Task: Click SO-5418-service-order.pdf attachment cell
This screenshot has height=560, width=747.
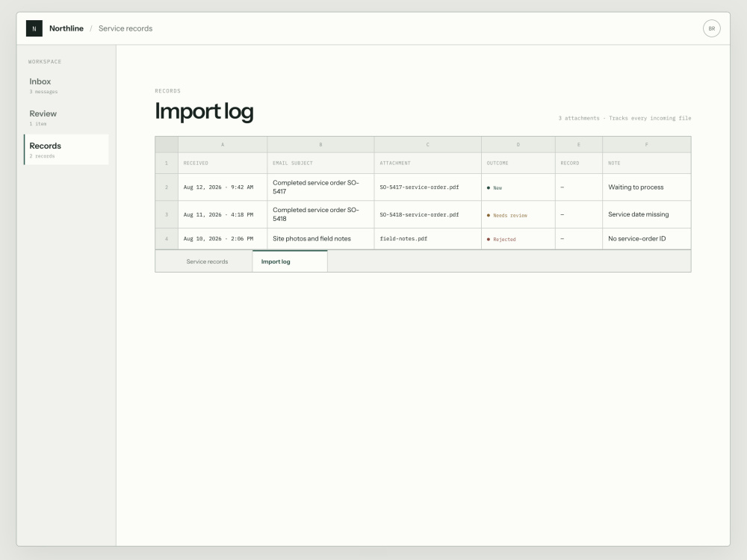Action: coord(428,214)
